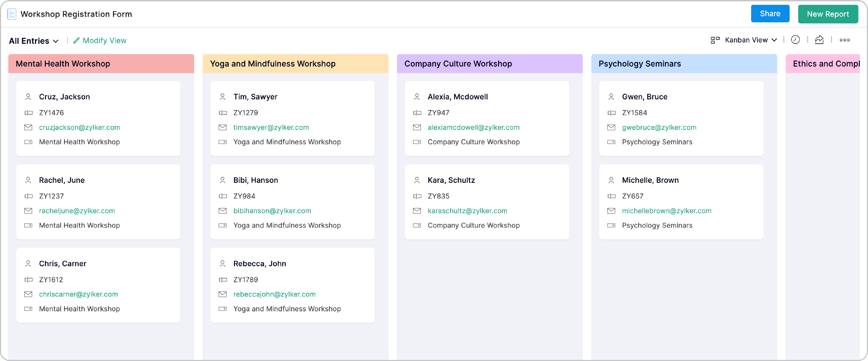Open the Kanban View selector chevron
Screen dimensions: 868x361
tap(774, 40)
